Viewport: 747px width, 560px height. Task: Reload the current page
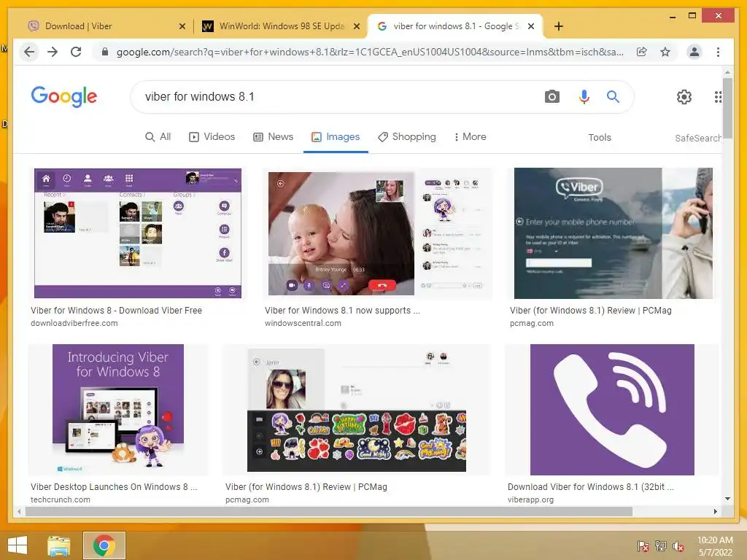(76, 52)
